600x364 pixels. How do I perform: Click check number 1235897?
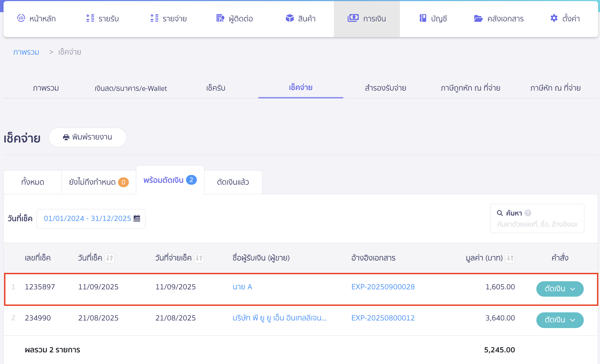coord(40,287)
